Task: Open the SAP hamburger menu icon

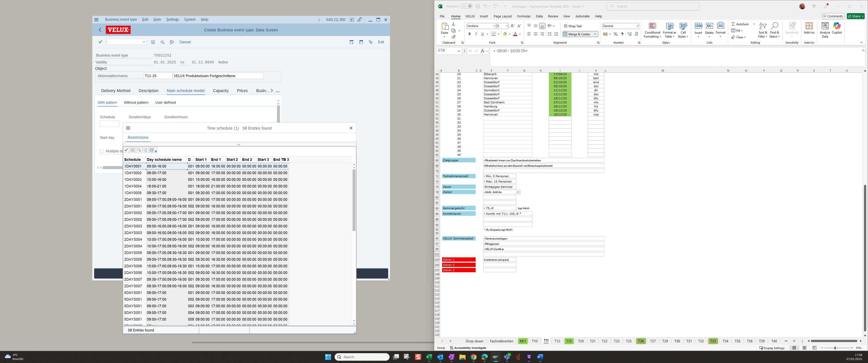Action: pos(96,19)
